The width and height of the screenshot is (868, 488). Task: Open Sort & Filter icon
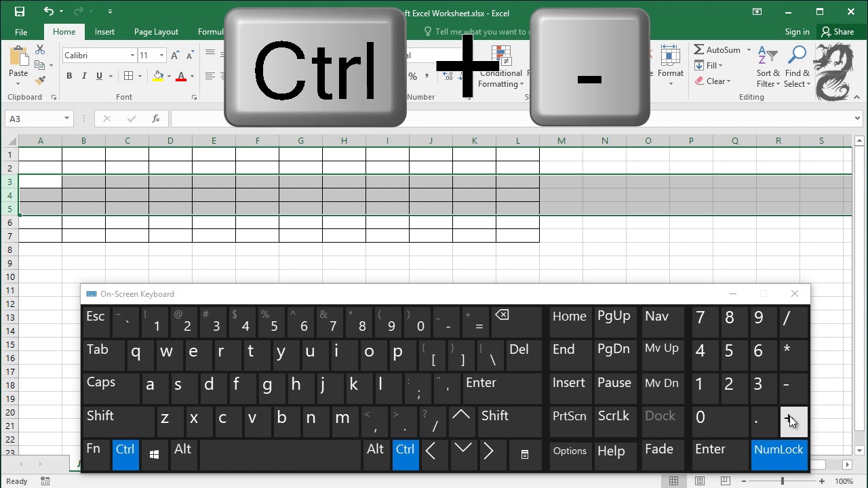(766, 56)
